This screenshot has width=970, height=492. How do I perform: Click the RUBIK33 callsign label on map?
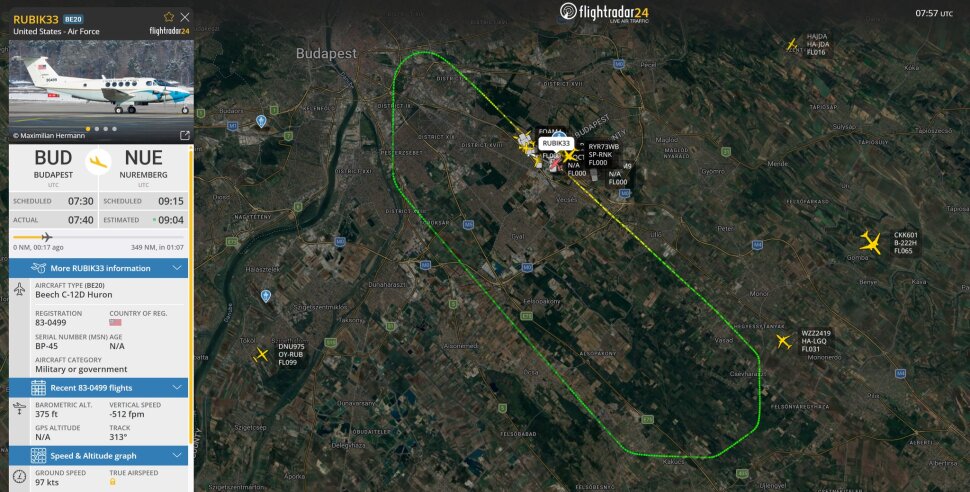coord(556,143)
